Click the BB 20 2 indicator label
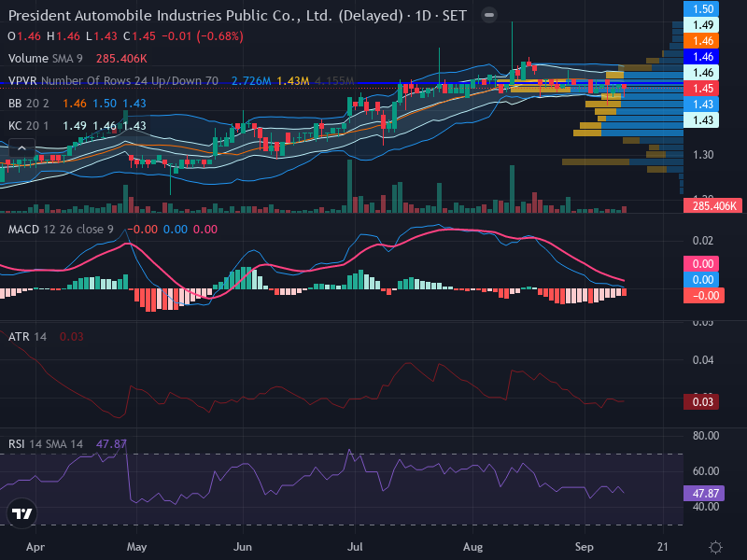 pyautogui.click(x=29, y=104)
